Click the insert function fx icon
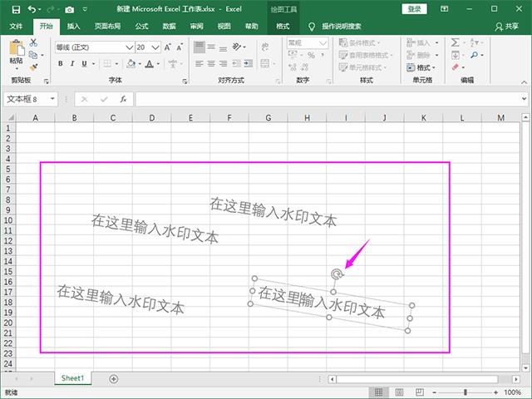The height and width of the screenshot is (399, 532). [123, 99]
